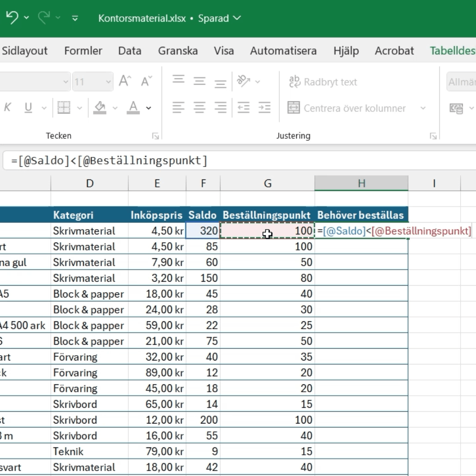
Task: Click the increase indent icon
Action: pos(264,108)
